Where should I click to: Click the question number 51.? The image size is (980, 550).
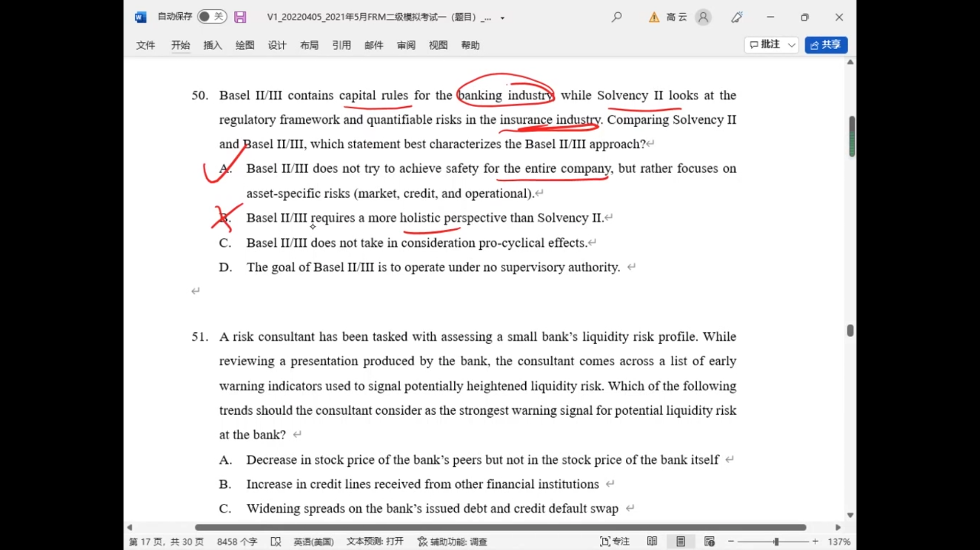pyautogui.click(x=200, y=337)
